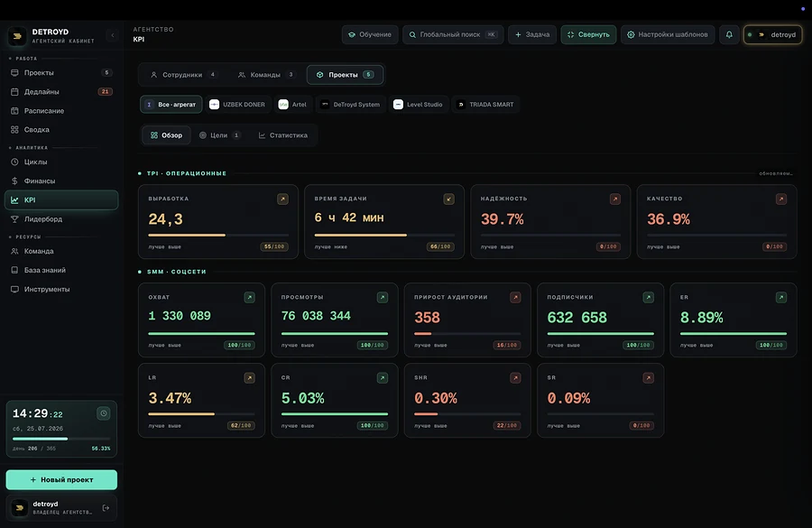
Task: Open Дедлайны in the sidebar
Action: [61, 92]
